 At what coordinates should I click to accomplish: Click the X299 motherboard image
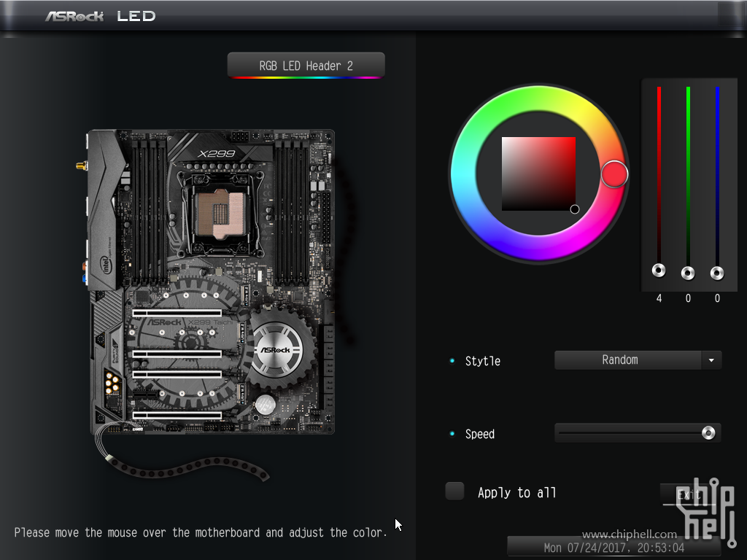pos(211,282)
